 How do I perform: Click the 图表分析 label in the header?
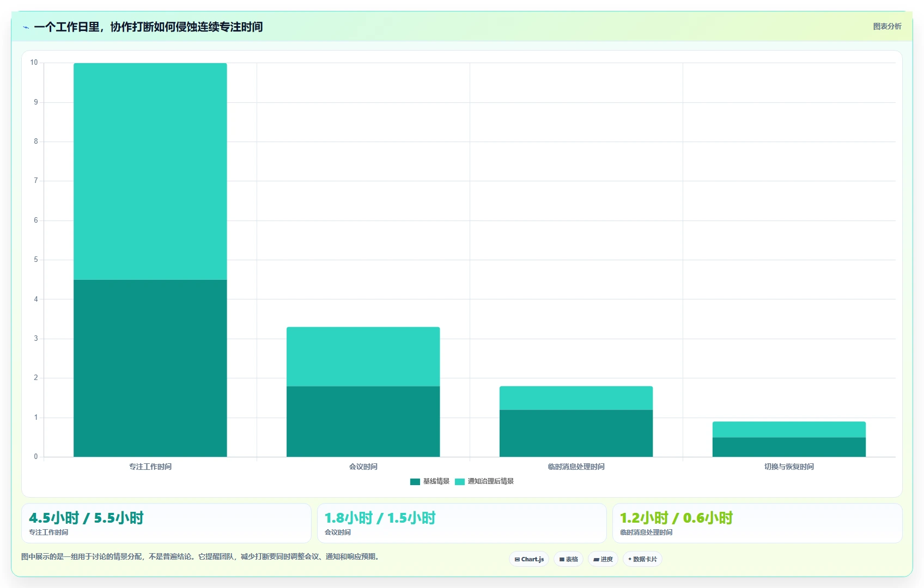887,26
